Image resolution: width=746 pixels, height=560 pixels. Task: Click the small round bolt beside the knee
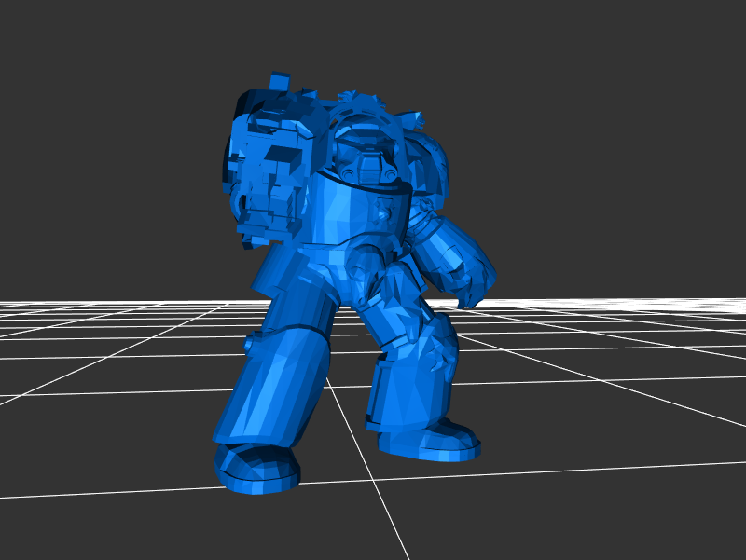tap(251, 342)
